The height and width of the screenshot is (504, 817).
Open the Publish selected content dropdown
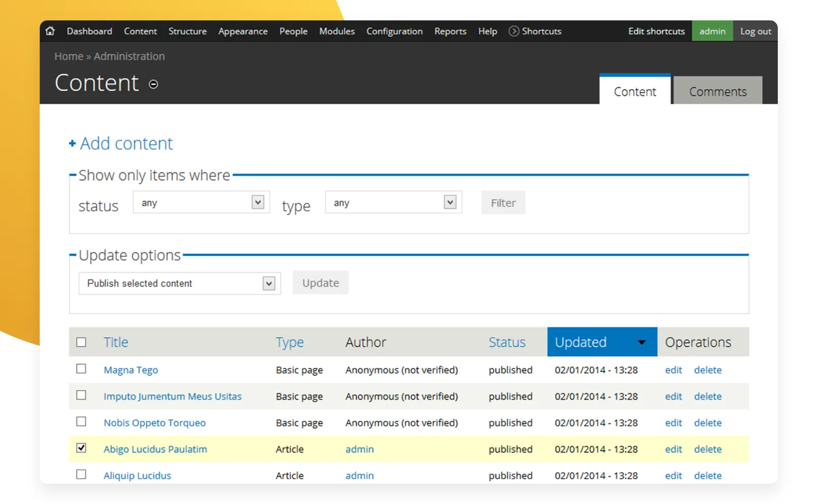[x=180, y=284]
